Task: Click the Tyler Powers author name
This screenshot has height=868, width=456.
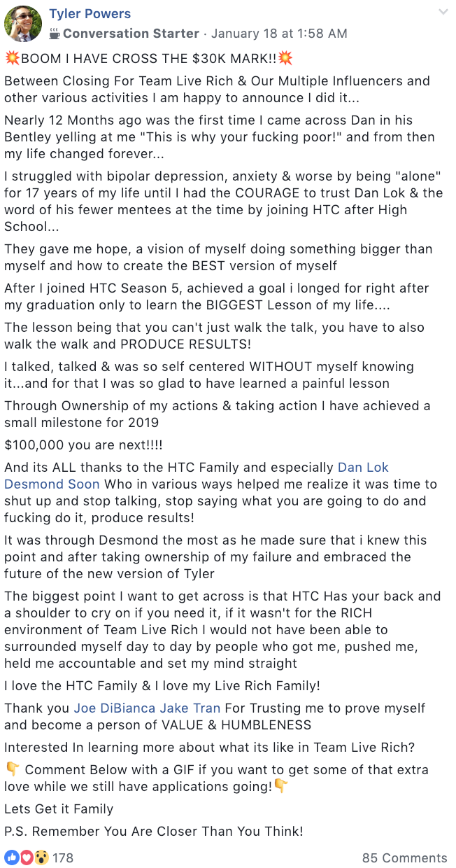Action: coord(90,14)
